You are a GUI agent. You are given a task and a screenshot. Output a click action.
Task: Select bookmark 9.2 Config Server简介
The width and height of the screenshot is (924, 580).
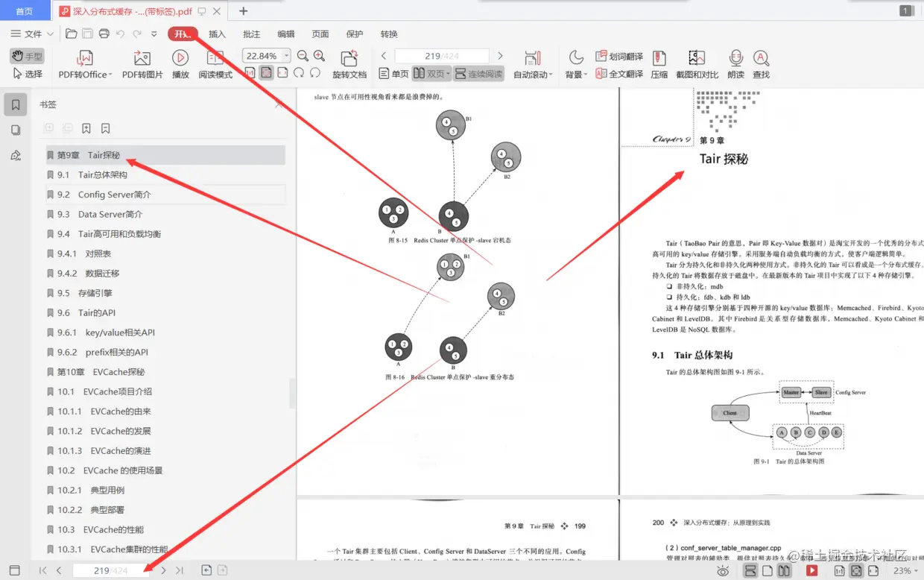pyautogui.click(x=165, y=195)
